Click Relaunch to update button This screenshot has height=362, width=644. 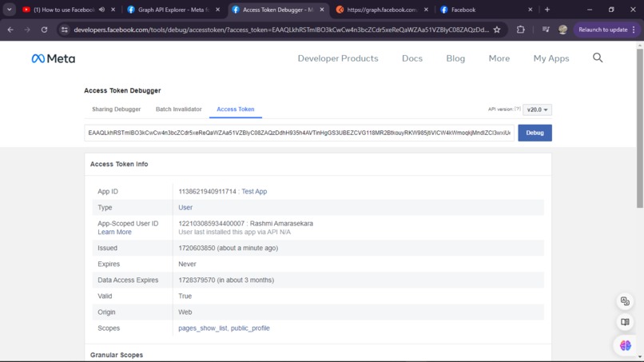pyautogui.click(x=603, y=30)
